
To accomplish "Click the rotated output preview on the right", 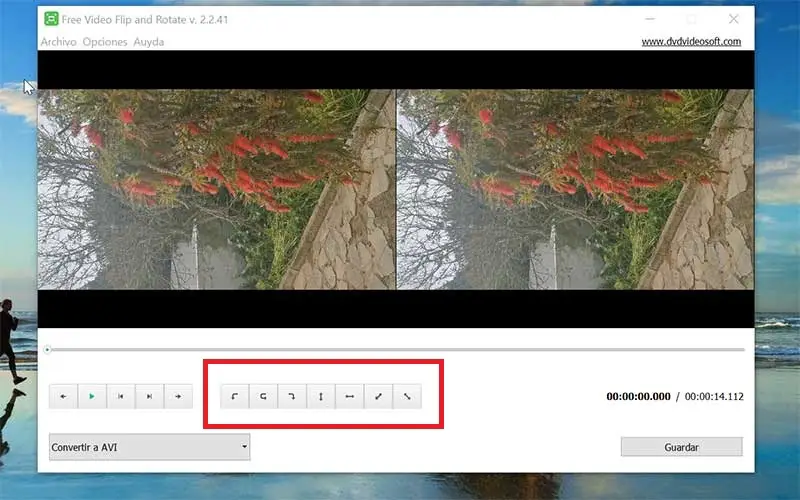I will (575, 189).
